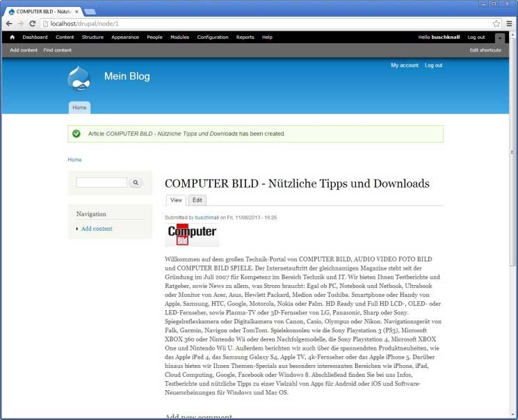Click the Find content shortcut
The image size is (518, 420).
[58, 50]
